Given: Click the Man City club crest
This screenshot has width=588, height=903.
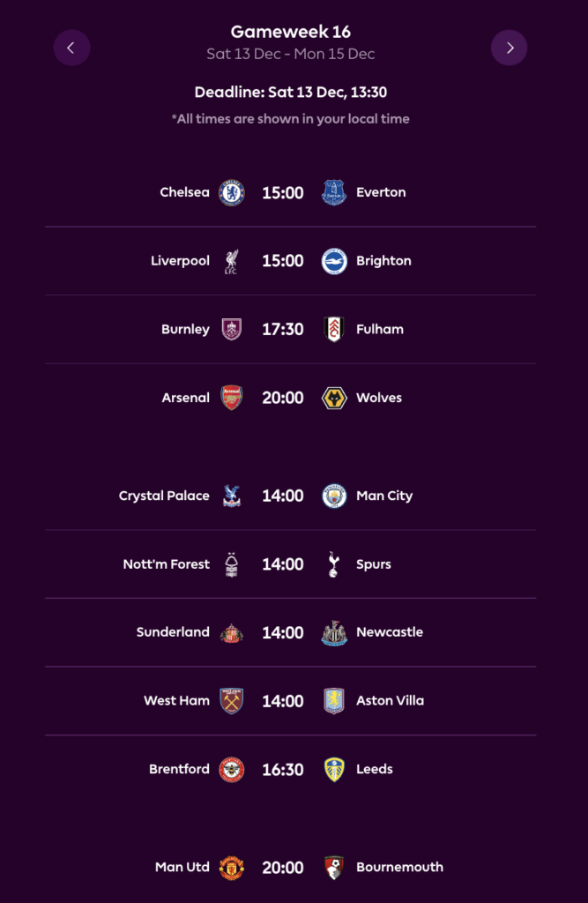Looking at the screenshot, I should pos(334,496).
